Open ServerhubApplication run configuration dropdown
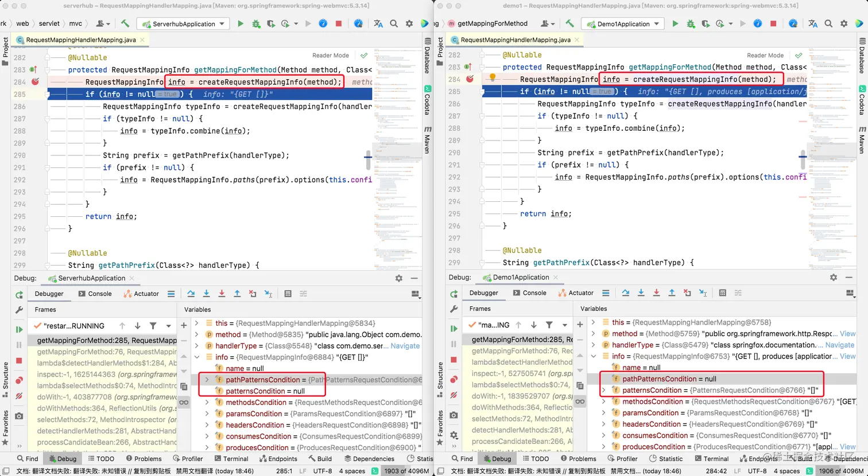The height and width of the screenshot is (476, 868). click(183, 24)
